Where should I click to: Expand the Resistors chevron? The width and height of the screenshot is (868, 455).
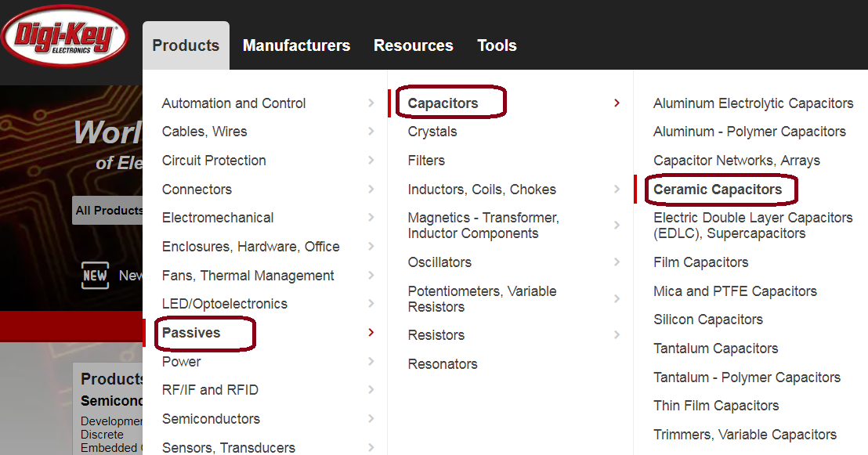point(617,335)
